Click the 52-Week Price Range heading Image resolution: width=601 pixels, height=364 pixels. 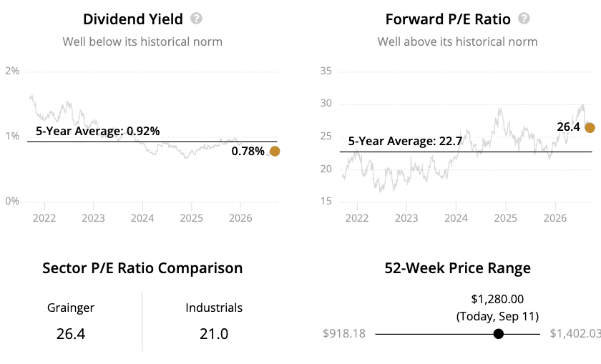click(x=458, y=268)
